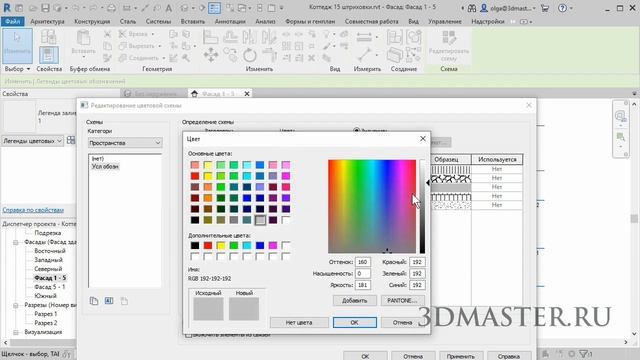Click the rename scheme icon below schemes list
The height and width of the screenshot is (360, 640).
pyautogui.click(x=109, y=301)
